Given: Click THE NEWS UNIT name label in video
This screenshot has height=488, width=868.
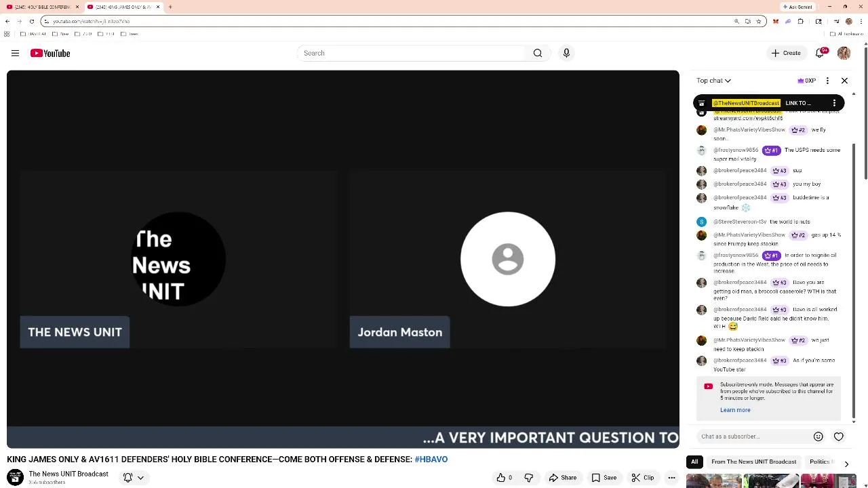Looking at the screenshot, I should pos(75,332).
